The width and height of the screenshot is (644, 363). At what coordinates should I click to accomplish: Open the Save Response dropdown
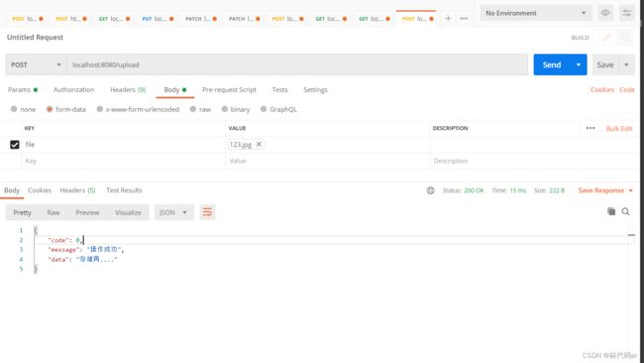[x=605, y=190]
